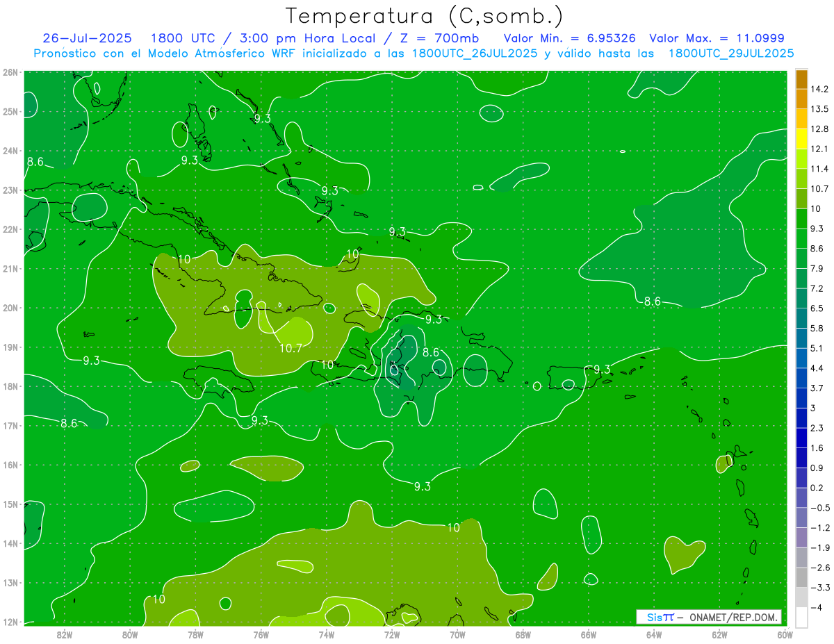This screenshot has width=834, height=644.
Task: Click the '64W' longitude axis label
Action: (x=654, y=634)
